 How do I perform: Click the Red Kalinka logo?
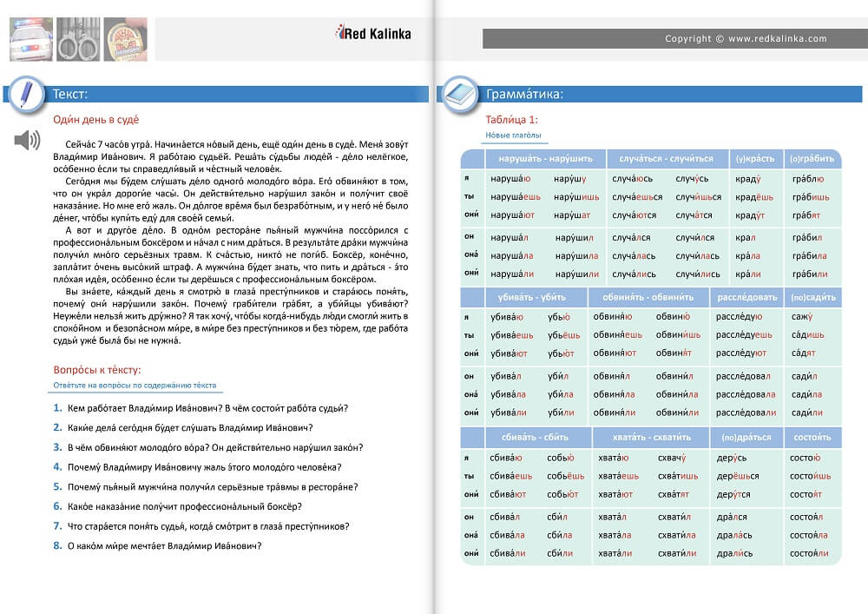pos(373,33)
